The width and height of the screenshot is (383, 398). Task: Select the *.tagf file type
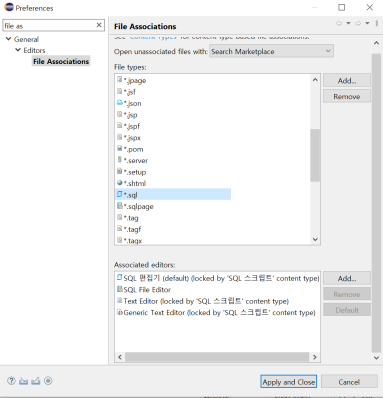pyautogui.click(x=129, y=229)
